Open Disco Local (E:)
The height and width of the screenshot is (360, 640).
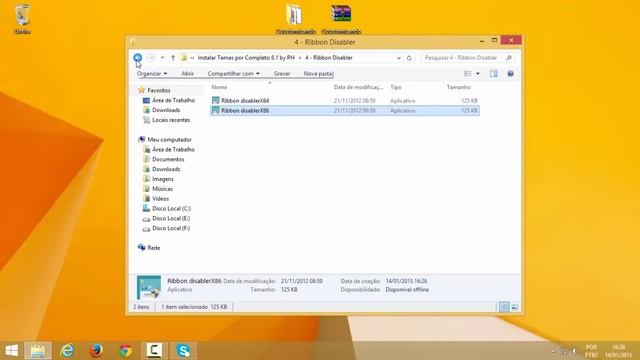tap(171, 218)
